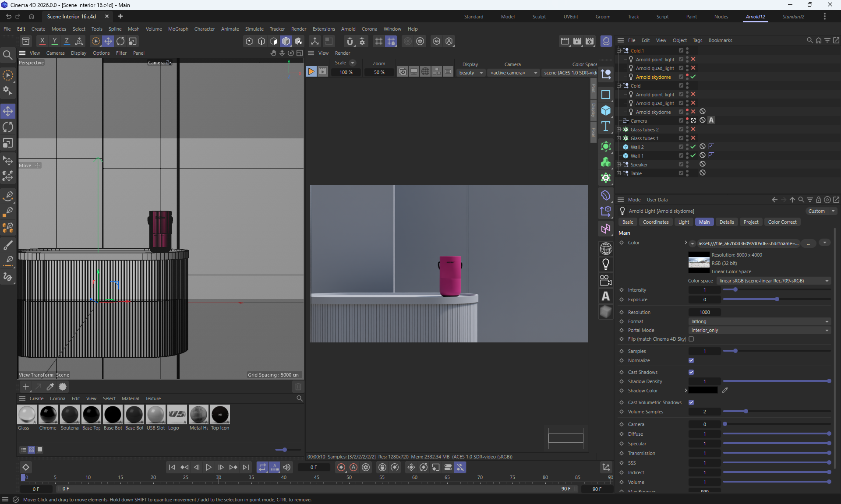Open the Format latlong dropdown

(x=760, y=321)
